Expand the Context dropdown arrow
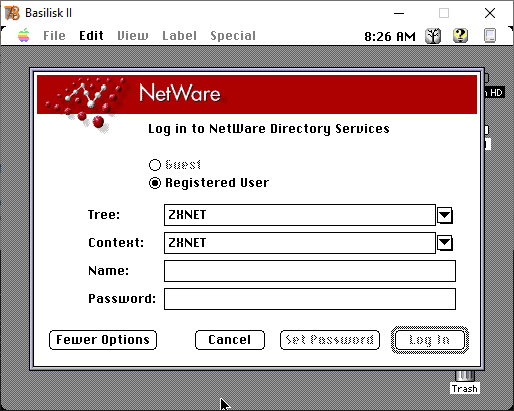 (x=445, y=243)
